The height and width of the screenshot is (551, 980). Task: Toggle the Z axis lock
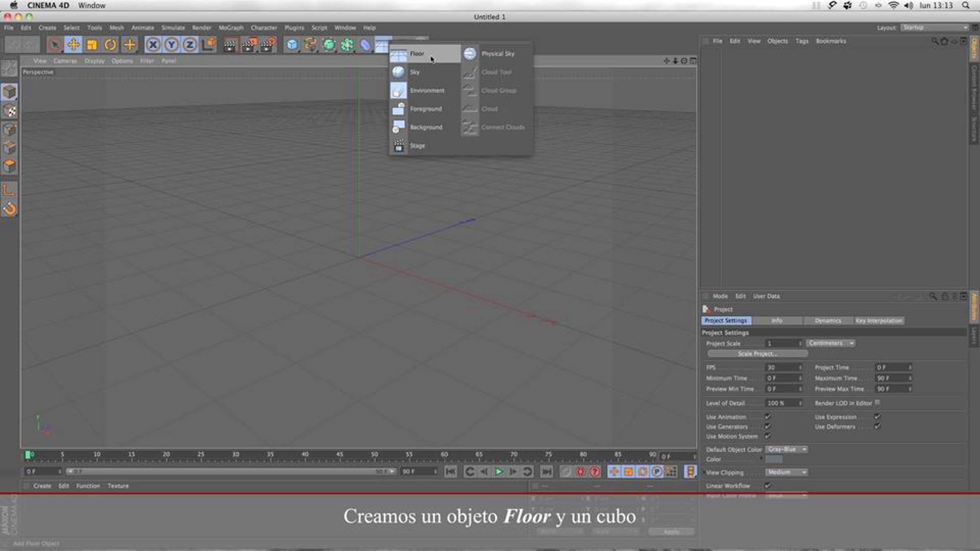point(190,44)
